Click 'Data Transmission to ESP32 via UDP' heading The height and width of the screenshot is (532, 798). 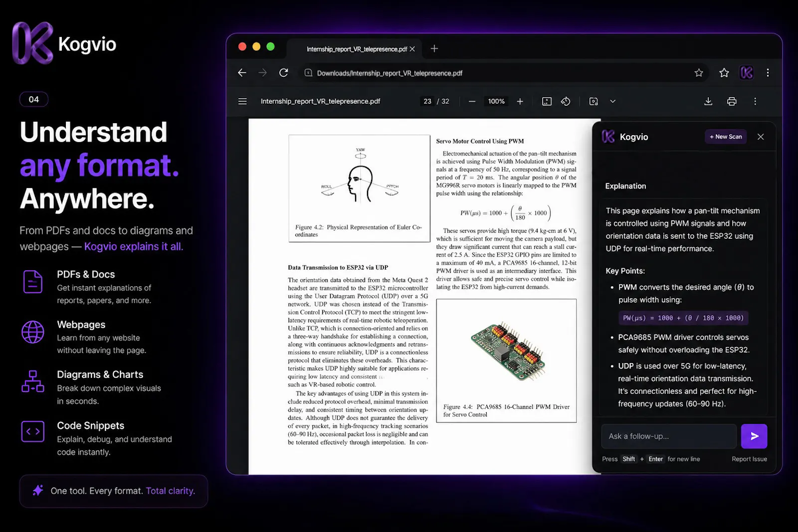click(x=338, y=267)
